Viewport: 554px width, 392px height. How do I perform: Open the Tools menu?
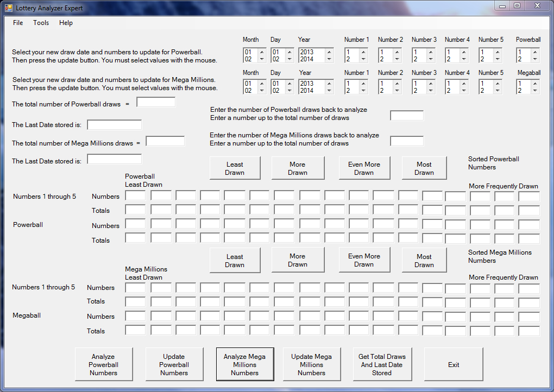tap(41, 23)
